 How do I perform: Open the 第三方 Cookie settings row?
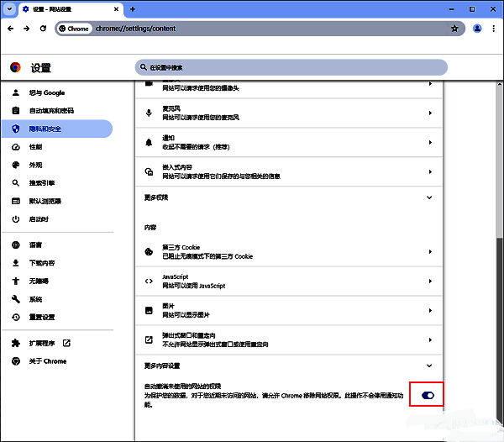[289, 251]
